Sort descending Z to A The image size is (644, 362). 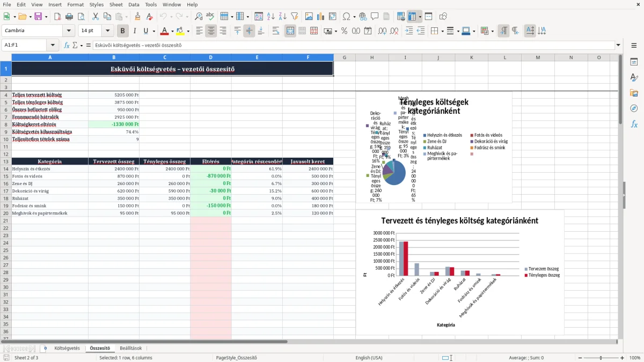[282, 17]
